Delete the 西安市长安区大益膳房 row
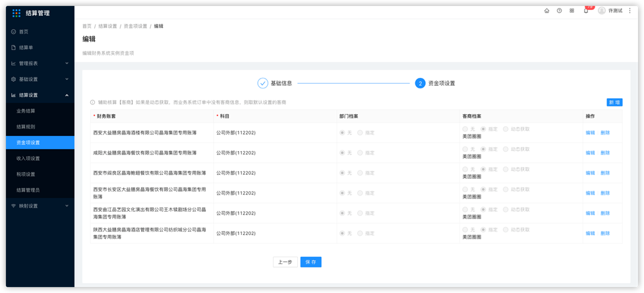 pos(605,193)
